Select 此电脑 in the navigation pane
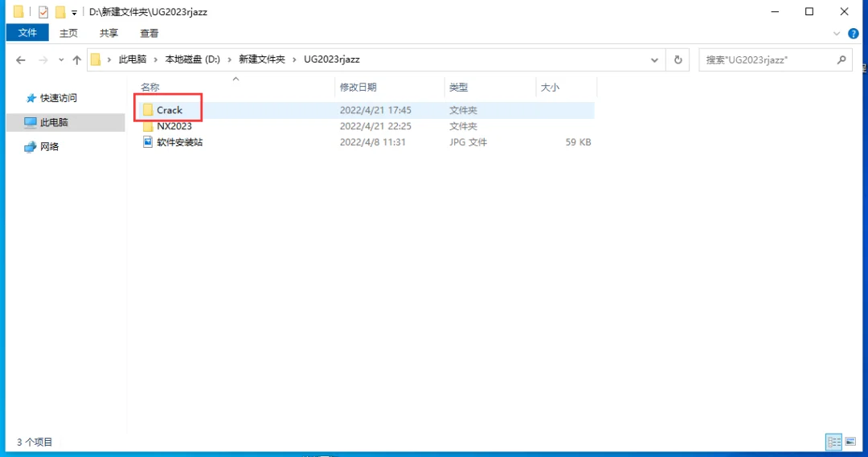 (x=54, y=122)
